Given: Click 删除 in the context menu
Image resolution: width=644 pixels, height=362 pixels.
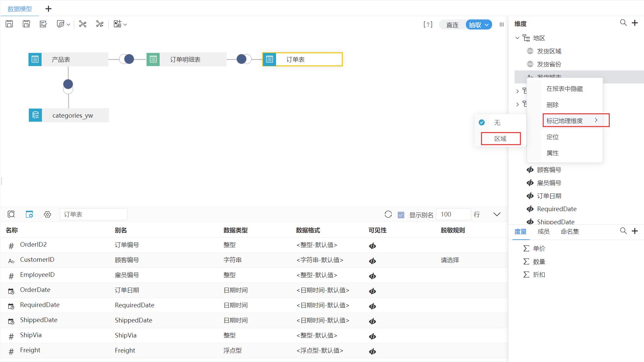Looking at the screenshot, I should point(552,105).
